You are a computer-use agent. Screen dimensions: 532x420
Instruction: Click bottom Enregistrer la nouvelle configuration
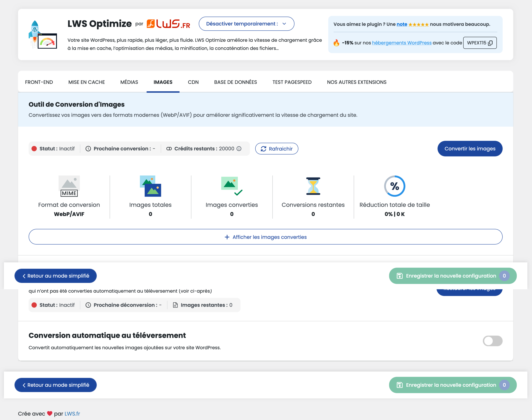click(x=453, y=385)
